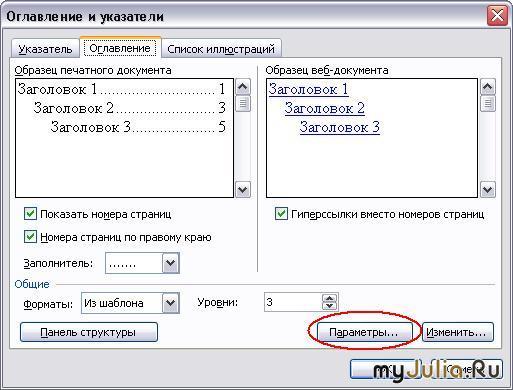The width and height of the screenshot is (513, 390).
Task: Click Заголовок 2 line in print preview
Action: pyautogui.click(x=130, y=108)
